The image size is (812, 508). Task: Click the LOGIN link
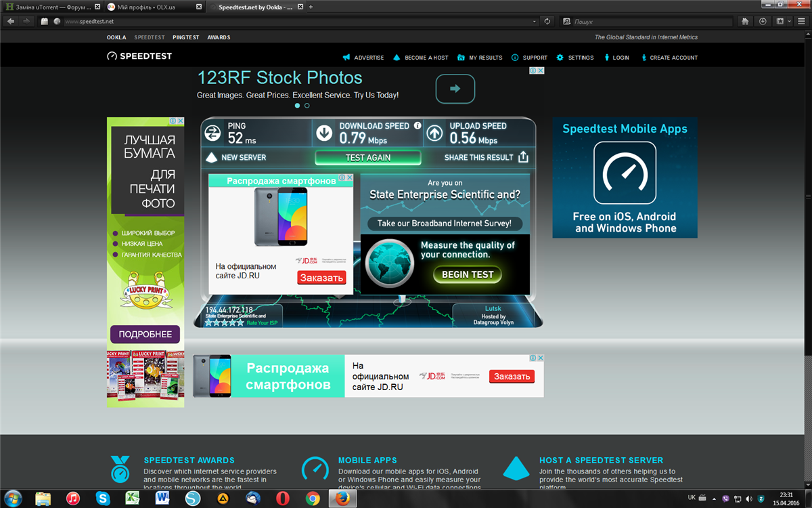tap(616, 58)
